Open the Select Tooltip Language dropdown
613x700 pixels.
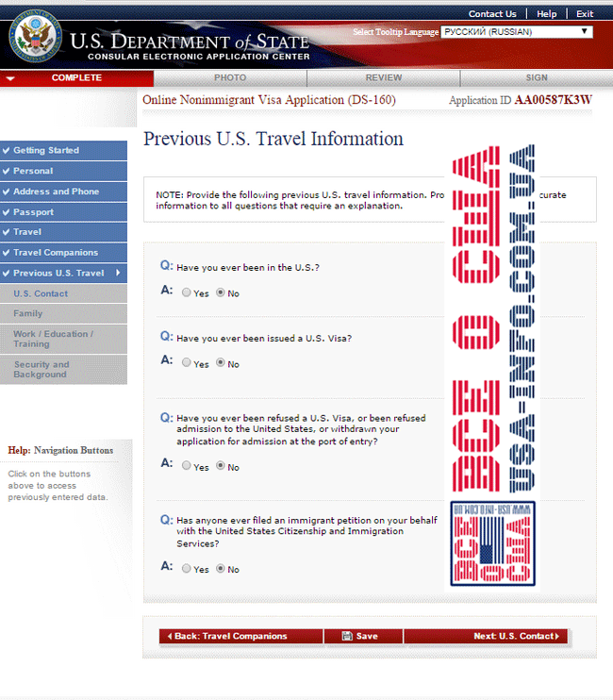point(517,32)
